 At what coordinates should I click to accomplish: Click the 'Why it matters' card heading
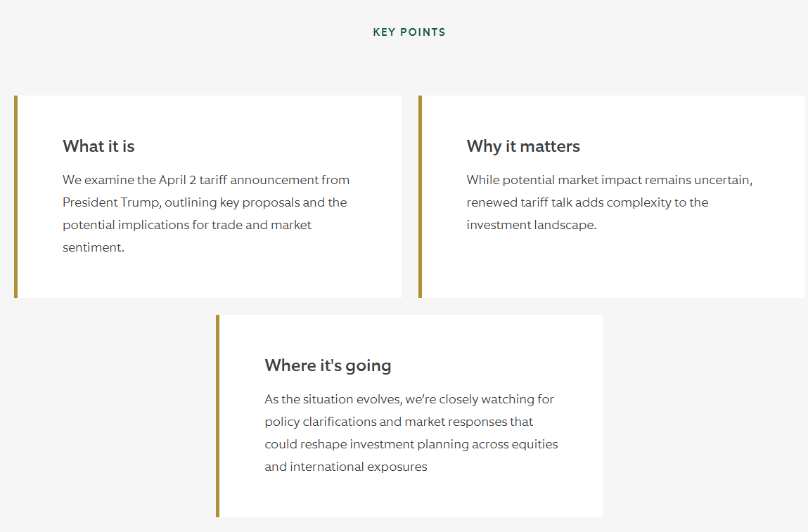coord(523,146)
